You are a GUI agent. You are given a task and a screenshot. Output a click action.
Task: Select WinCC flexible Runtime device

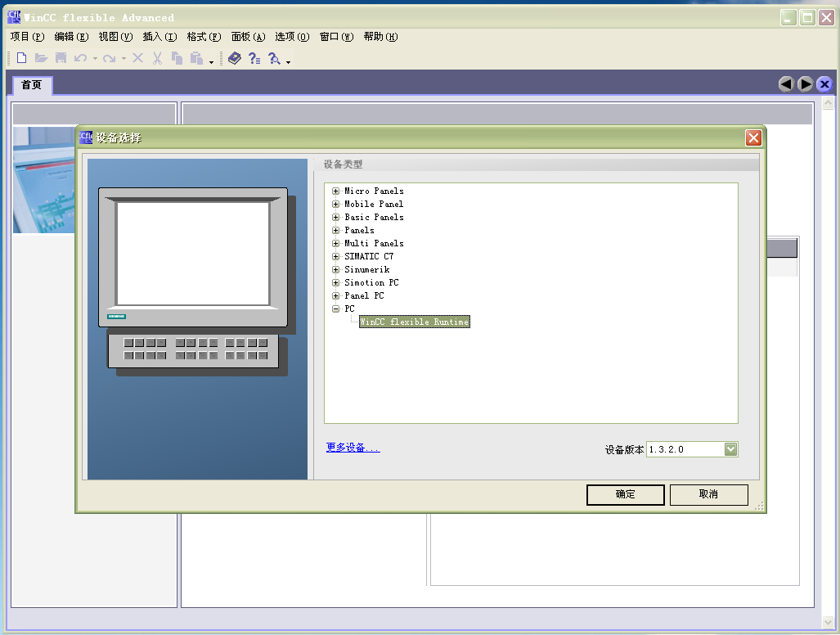click(414, 322)
